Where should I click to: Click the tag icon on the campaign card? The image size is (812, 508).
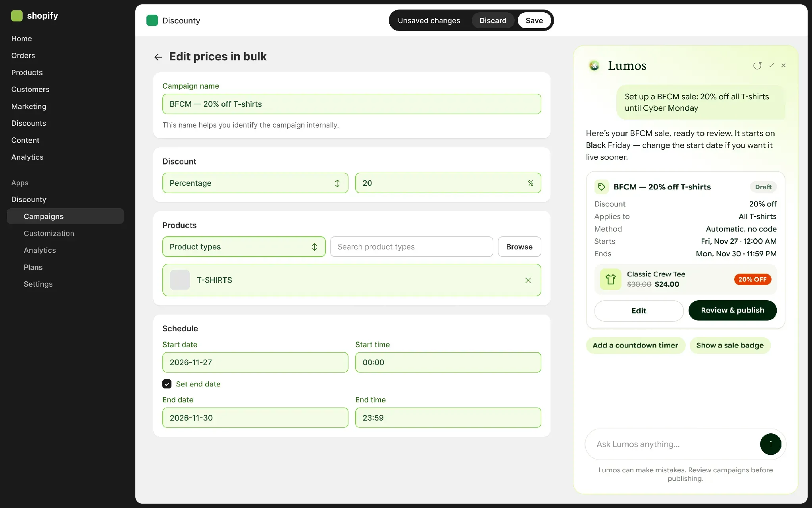602,187
